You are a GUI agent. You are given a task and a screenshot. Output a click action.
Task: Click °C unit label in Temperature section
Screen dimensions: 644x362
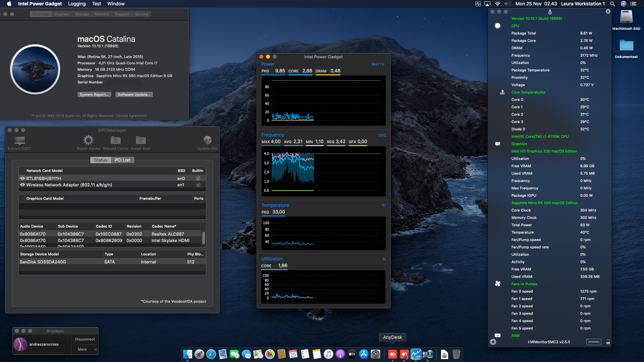point(383,205)
